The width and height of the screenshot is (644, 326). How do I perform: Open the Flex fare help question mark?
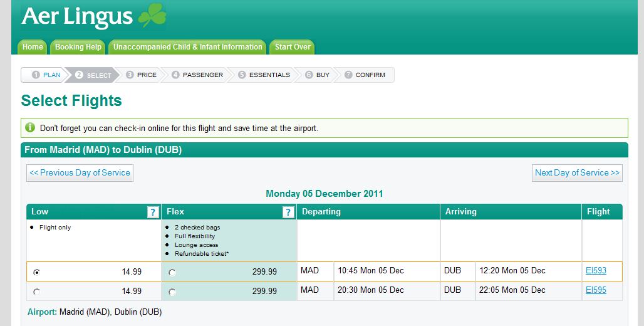[288, 212]
